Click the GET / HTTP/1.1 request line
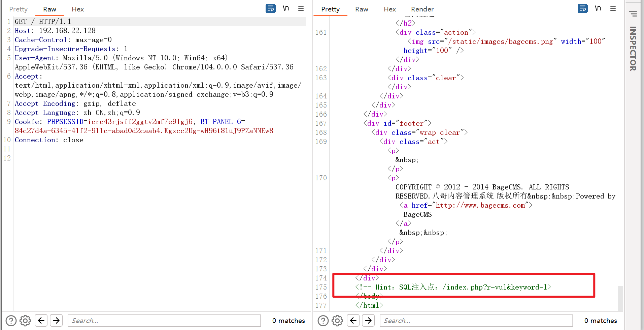 click(x=43, y=22)
